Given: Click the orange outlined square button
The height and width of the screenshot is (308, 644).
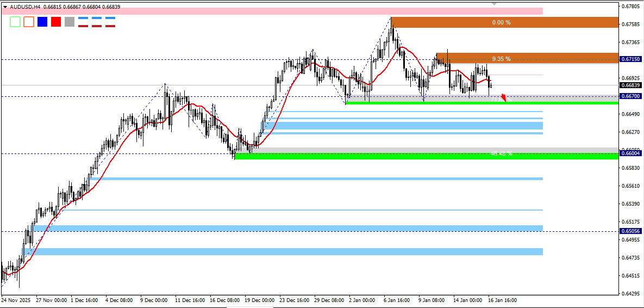Looking at the screenshot, I should pyautogui.click(x=29, y=22).
